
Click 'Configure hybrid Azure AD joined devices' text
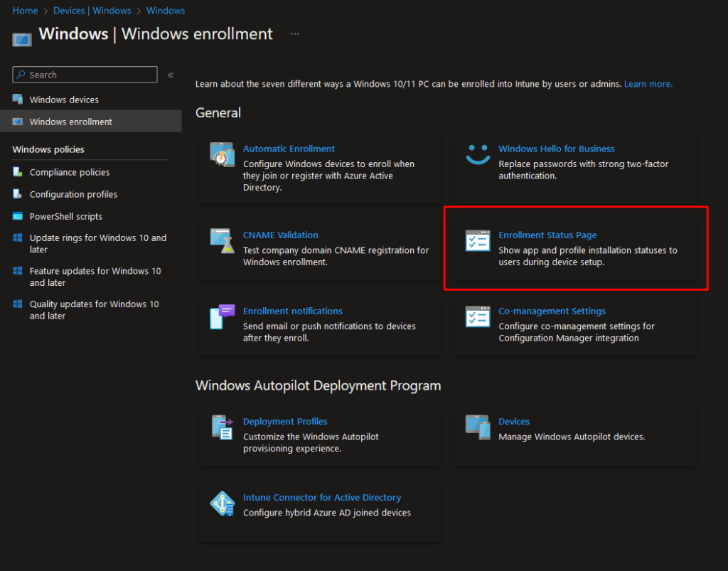click(x=327, y=513)
